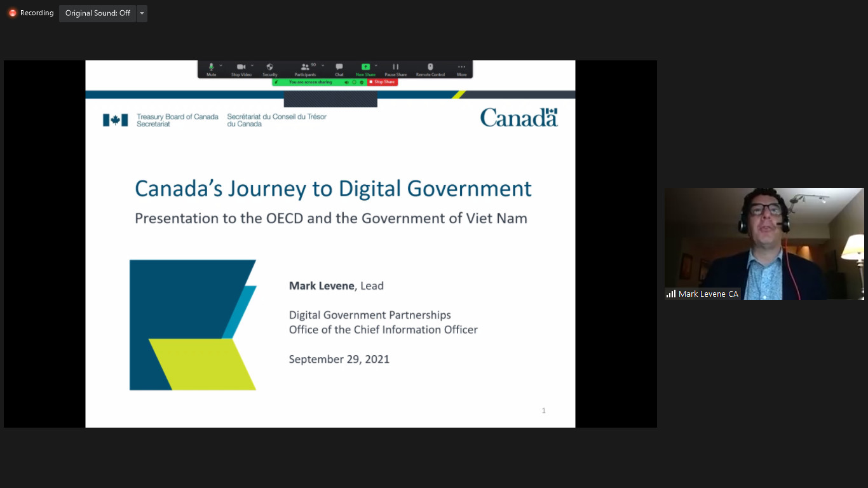
Task: Click the Digital Government Partnerships line
Action: [370, 315]
